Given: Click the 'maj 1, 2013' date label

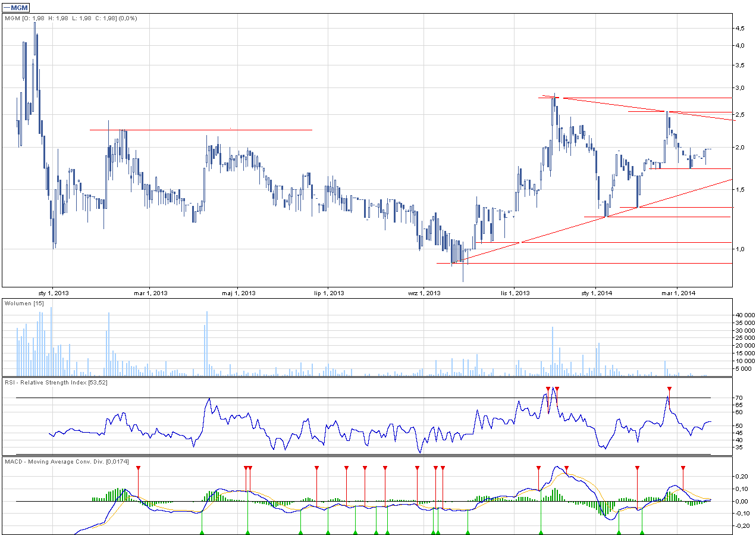Looking at the screenshot, I should point(239,293).
